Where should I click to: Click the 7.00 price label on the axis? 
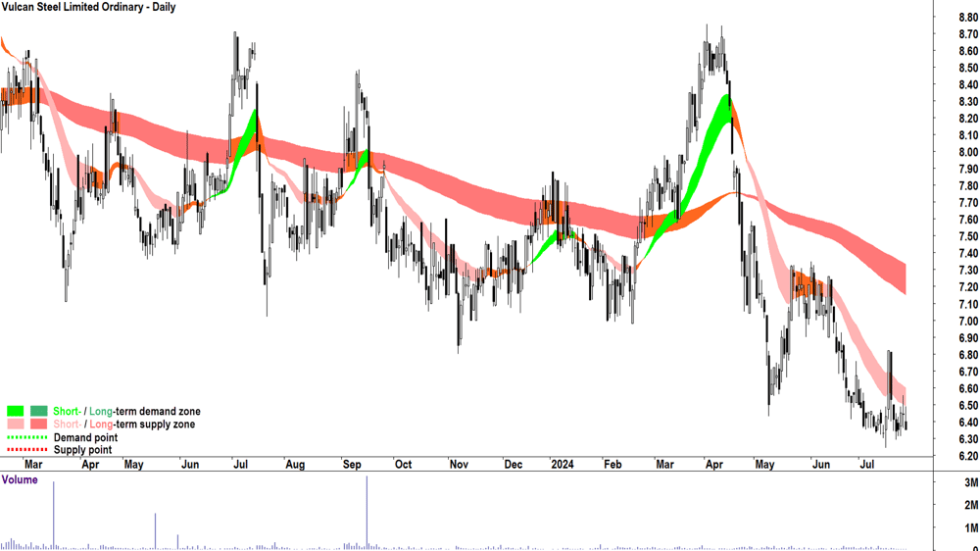pyautogui.click(x=968, y=322)
